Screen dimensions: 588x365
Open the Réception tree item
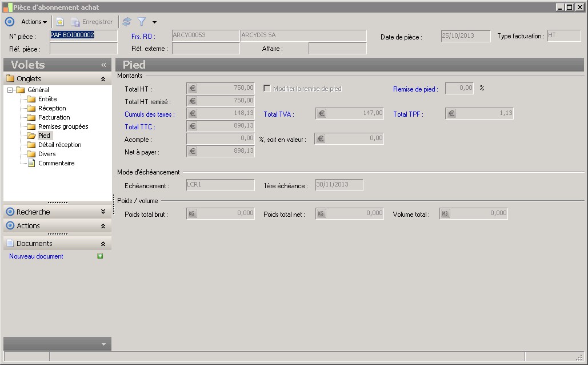(52, 108)
